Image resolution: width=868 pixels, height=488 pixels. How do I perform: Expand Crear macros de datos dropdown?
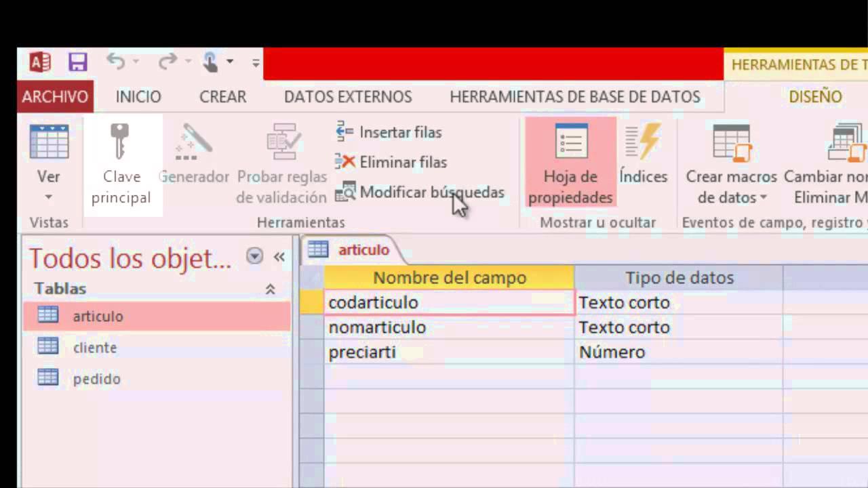point(764,198)
